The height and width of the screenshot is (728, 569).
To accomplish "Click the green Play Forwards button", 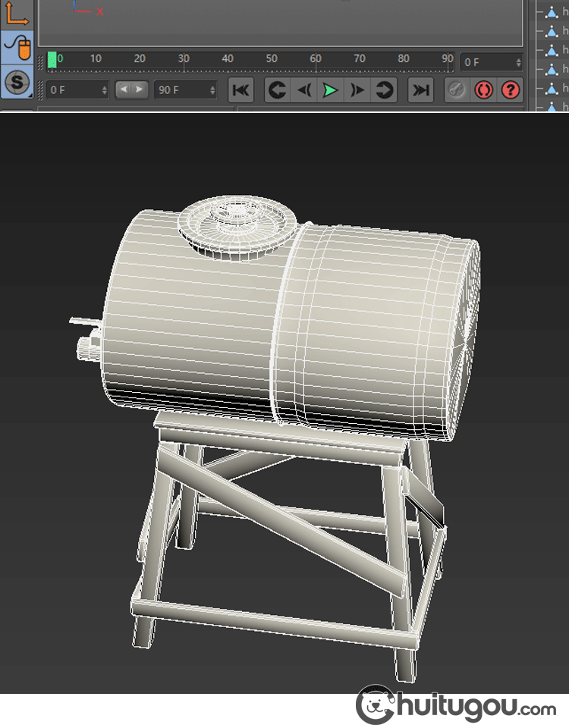I will coord(330,90).
